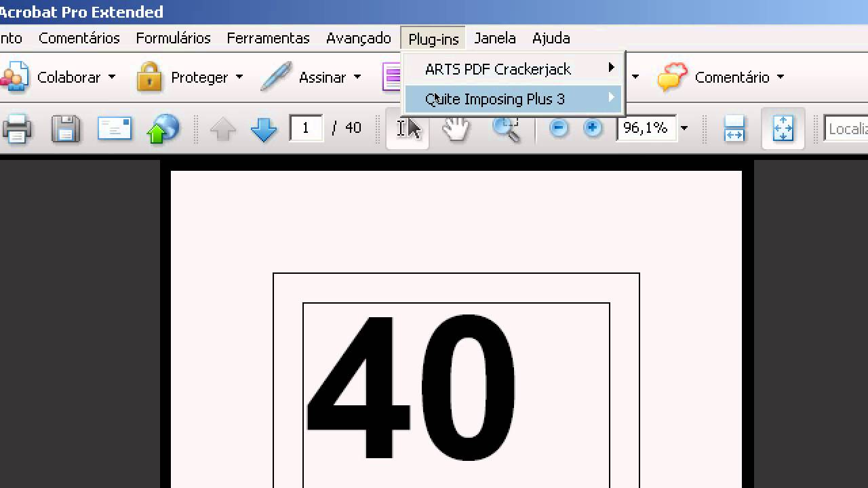
Task: Click the Colaborar label
Action: tap(68, 77)
